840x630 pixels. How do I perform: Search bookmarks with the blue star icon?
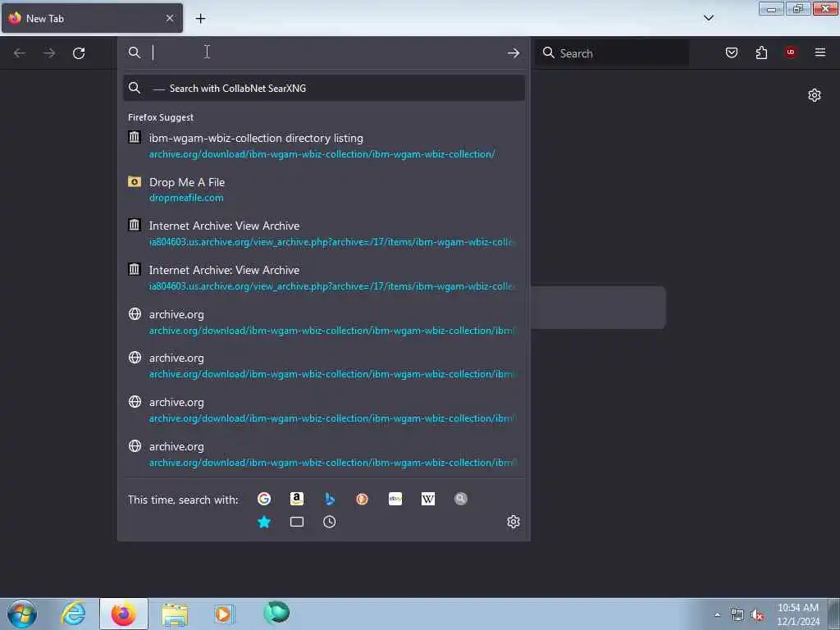264,522
